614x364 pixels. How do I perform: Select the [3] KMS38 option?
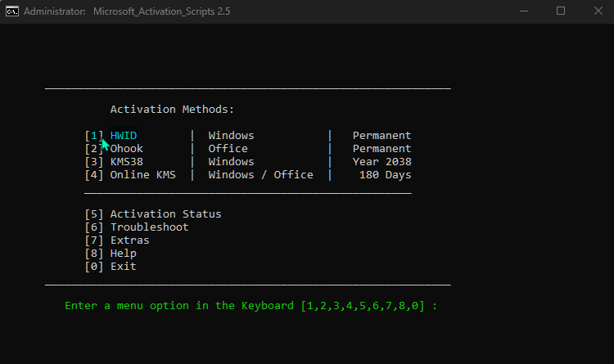(x=114, y=162)
